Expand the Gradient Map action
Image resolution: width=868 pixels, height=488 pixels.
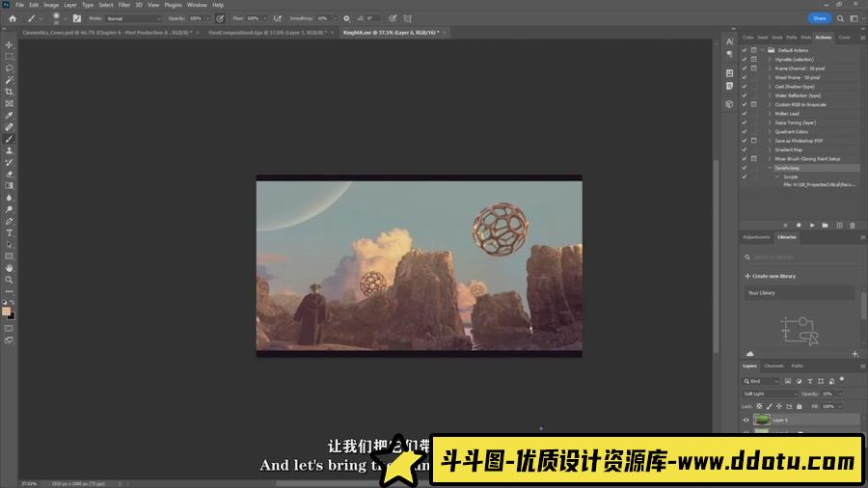tap(770, 149)
